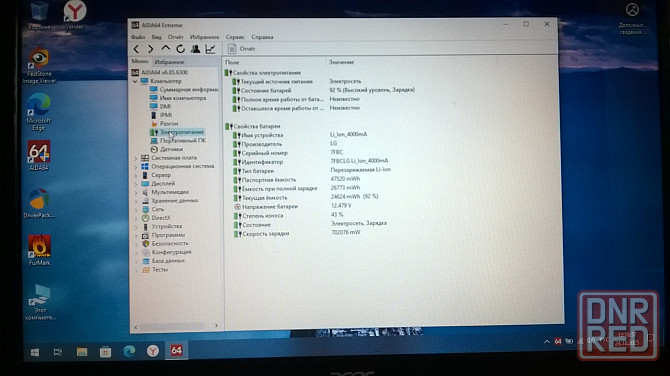Screen dimensions: 670x376
Task: Select Суммарная информация in the tree
Action: point(184,89)
